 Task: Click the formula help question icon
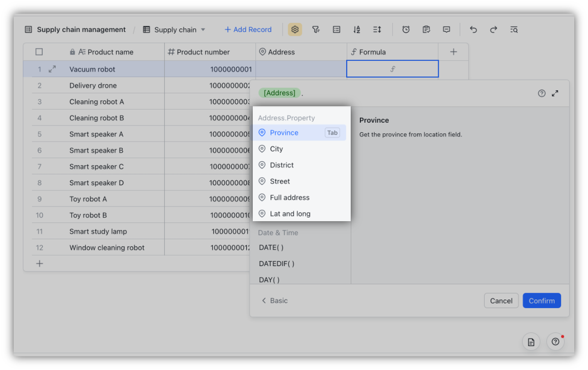point(542,93)
